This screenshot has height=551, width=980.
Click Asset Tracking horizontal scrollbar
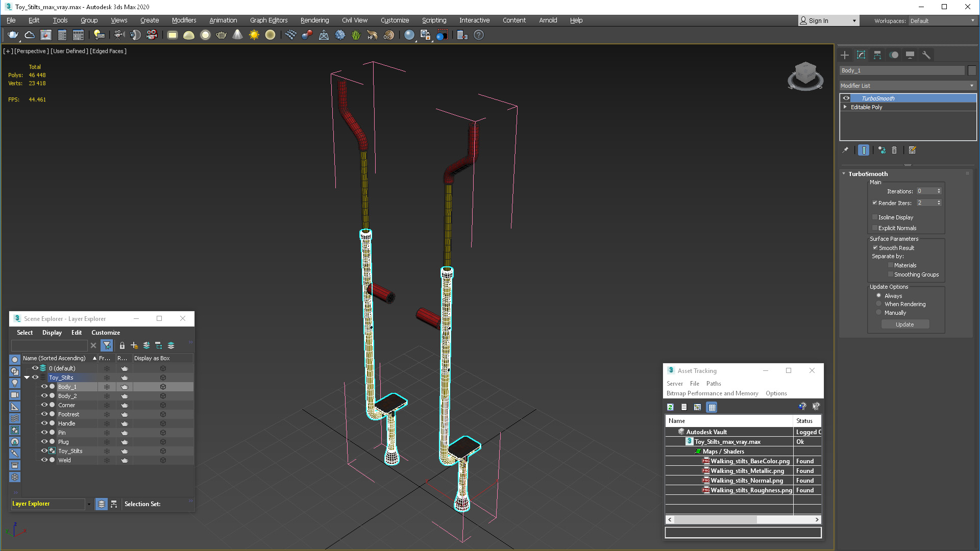743,519
